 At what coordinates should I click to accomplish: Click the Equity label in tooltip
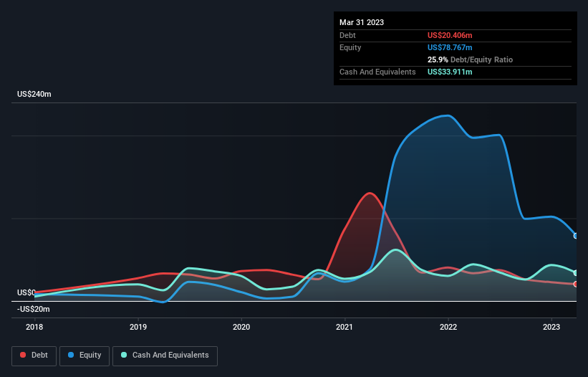tap(350, 47)
